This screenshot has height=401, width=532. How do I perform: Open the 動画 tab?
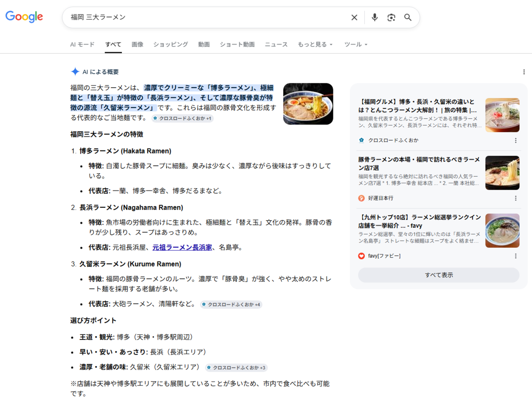(204, 44)
